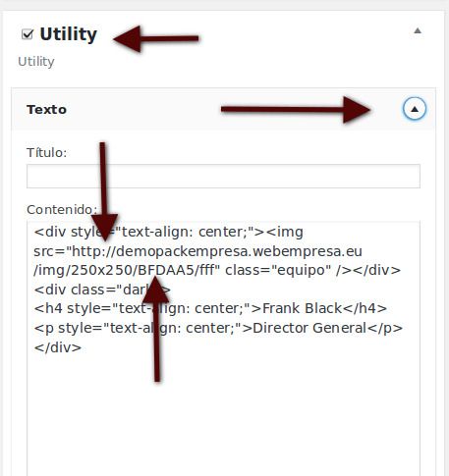Click the '<img' tag on first line

(x=285, y=232)
